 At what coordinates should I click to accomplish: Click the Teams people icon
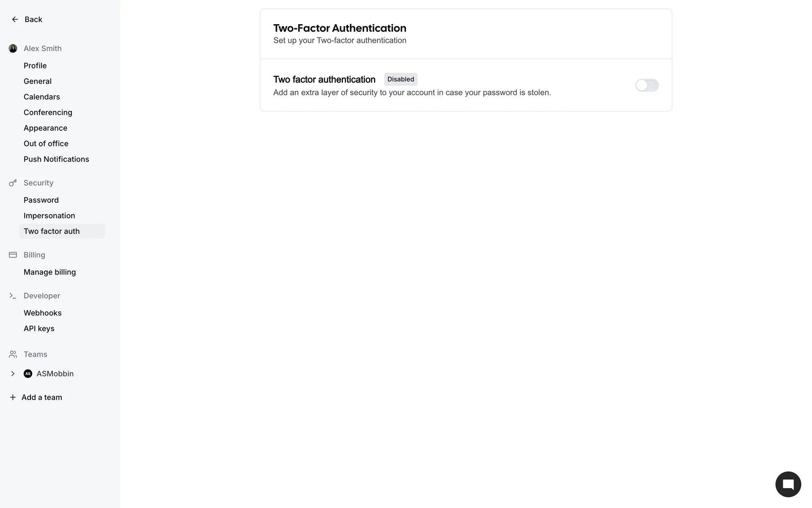tap(13, 354)
